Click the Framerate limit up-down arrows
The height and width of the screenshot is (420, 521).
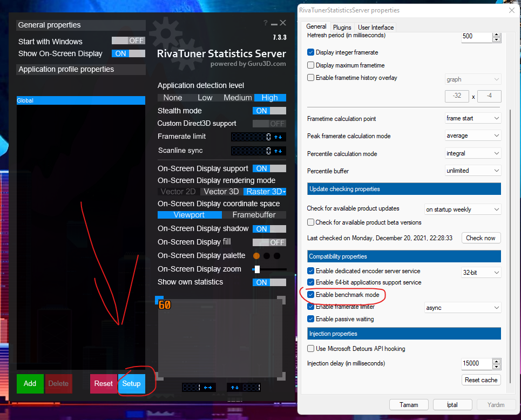pos(279,137)
